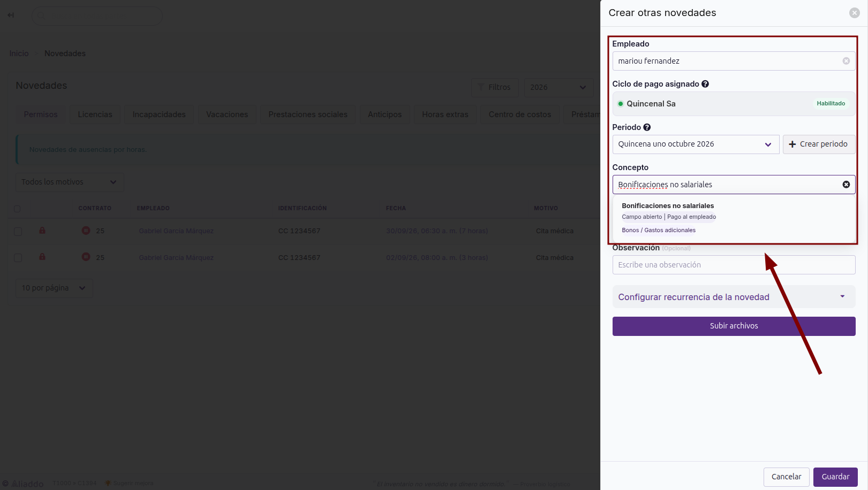Clear the Concepto field text
The height and width of the screenshot is (490, 868).
(846, 185)
